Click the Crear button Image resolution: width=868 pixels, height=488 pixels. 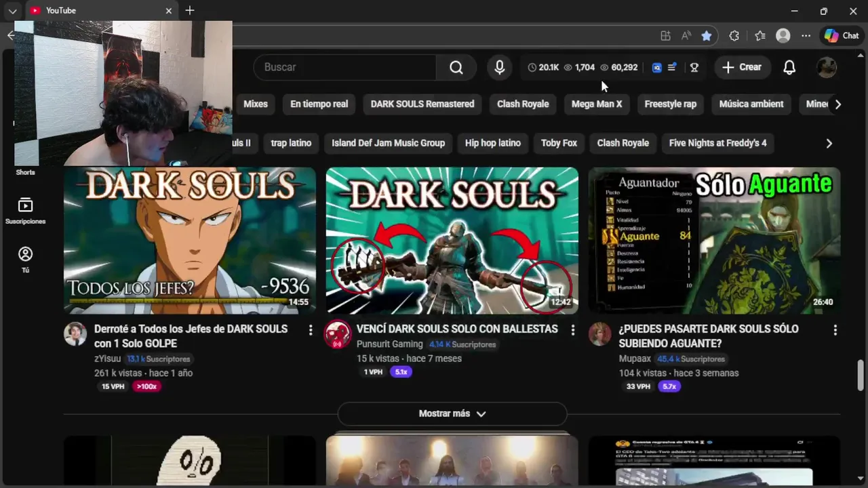[x=743, y=67]
